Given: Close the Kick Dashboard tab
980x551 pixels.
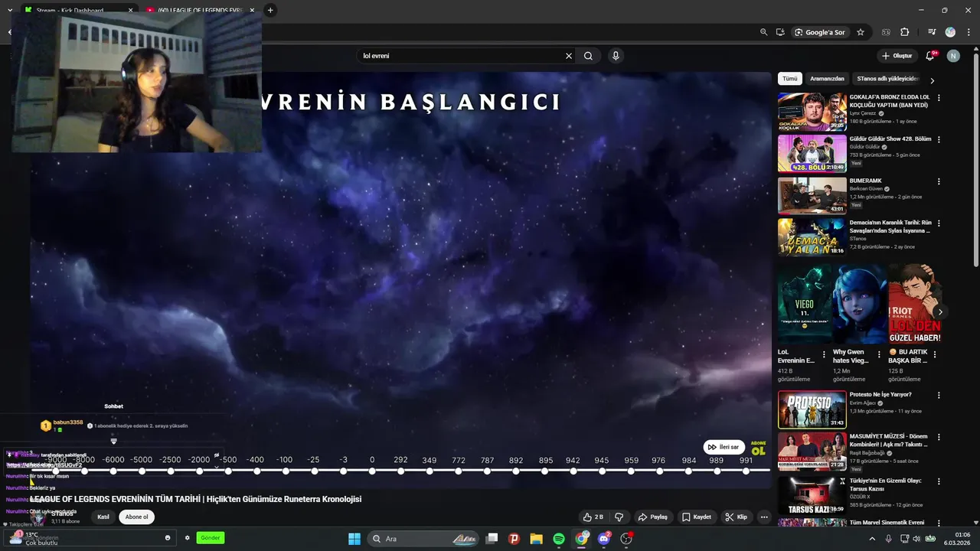Looking at the screenshot, I should 130,10.
